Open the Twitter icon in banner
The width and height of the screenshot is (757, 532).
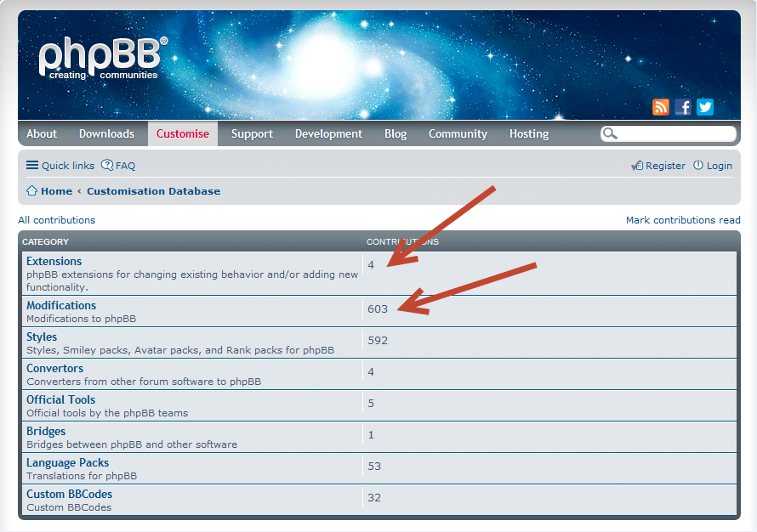pos(705,106)
